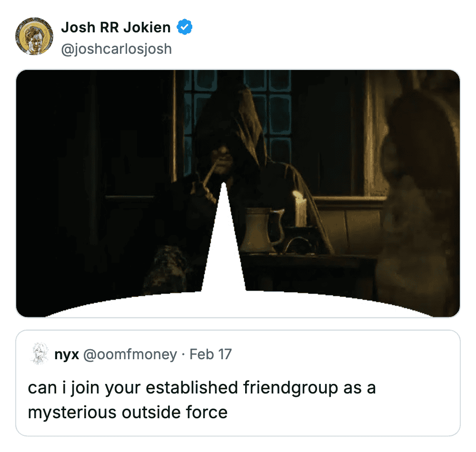Click the words "mysterious outside force"
The width and height of the screenshot is (476, 452).
(x=128, y=412)
